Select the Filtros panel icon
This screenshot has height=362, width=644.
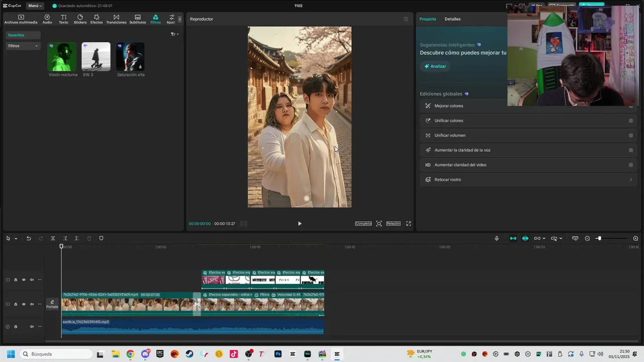tap(155, 19)
